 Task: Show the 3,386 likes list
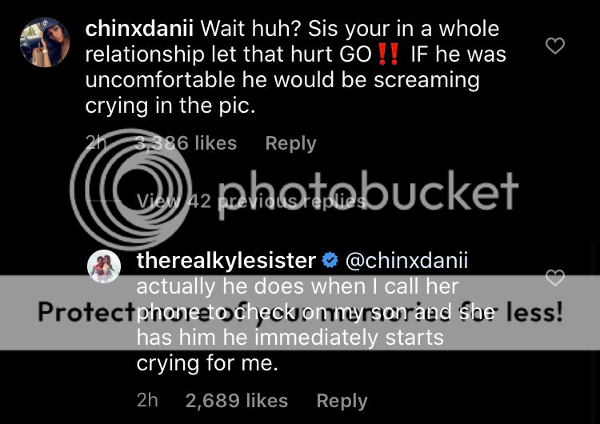point(185,144)
